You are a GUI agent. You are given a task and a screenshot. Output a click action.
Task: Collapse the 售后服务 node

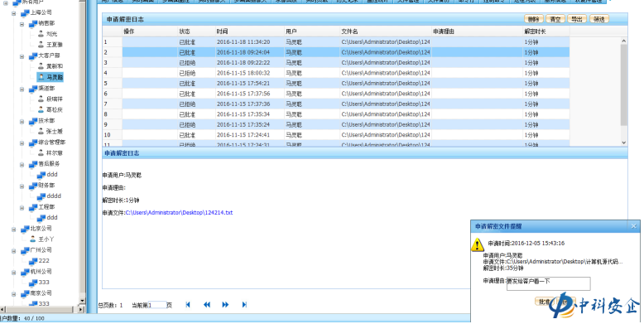tap(22, 164)
